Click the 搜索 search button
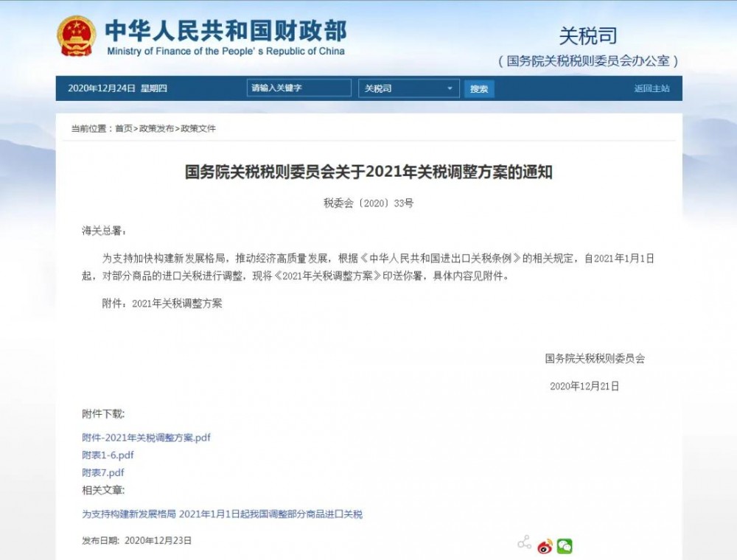The image size is (737, 560). [479, 88]
